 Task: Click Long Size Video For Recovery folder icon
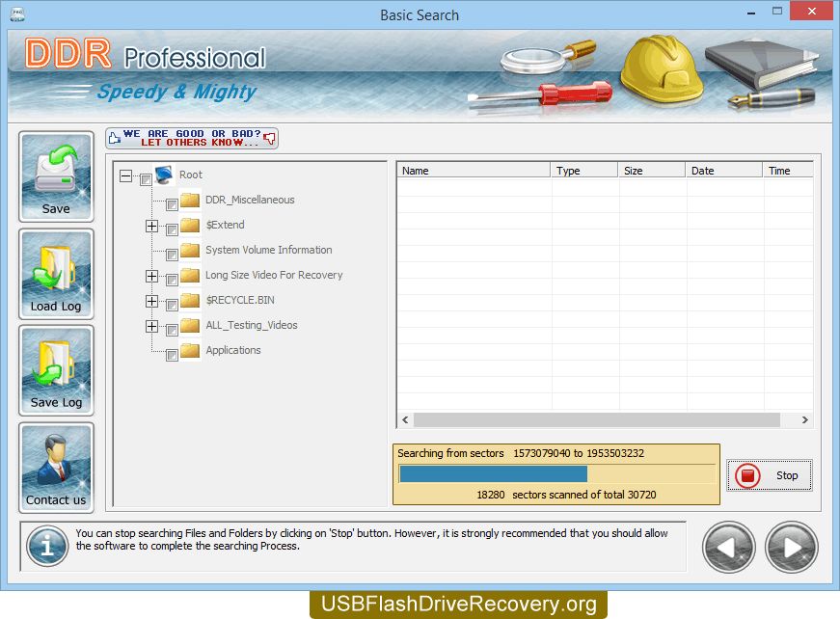tap(190, 275)
